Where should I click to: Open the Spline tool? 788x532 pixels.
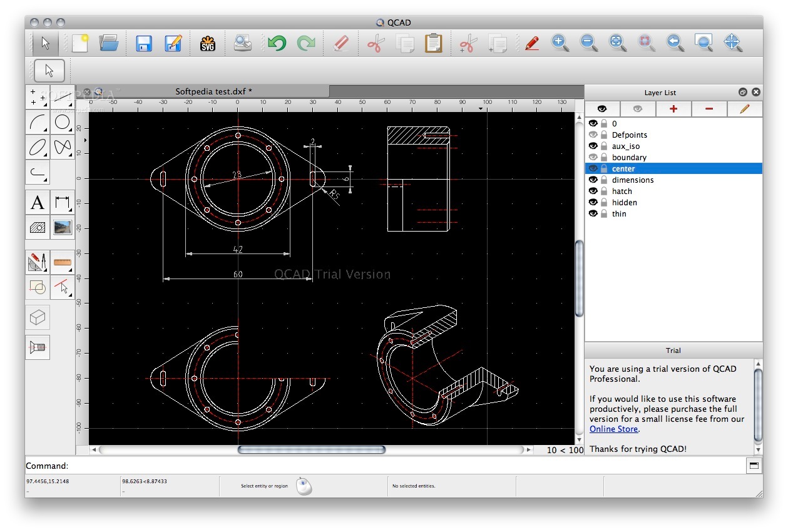pos(63,147)
